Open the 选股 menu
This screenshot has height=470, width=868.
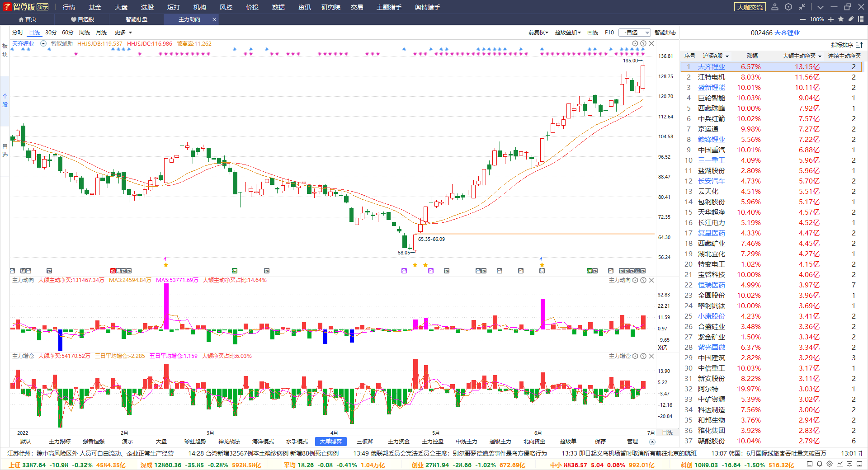tap(147, 7)
